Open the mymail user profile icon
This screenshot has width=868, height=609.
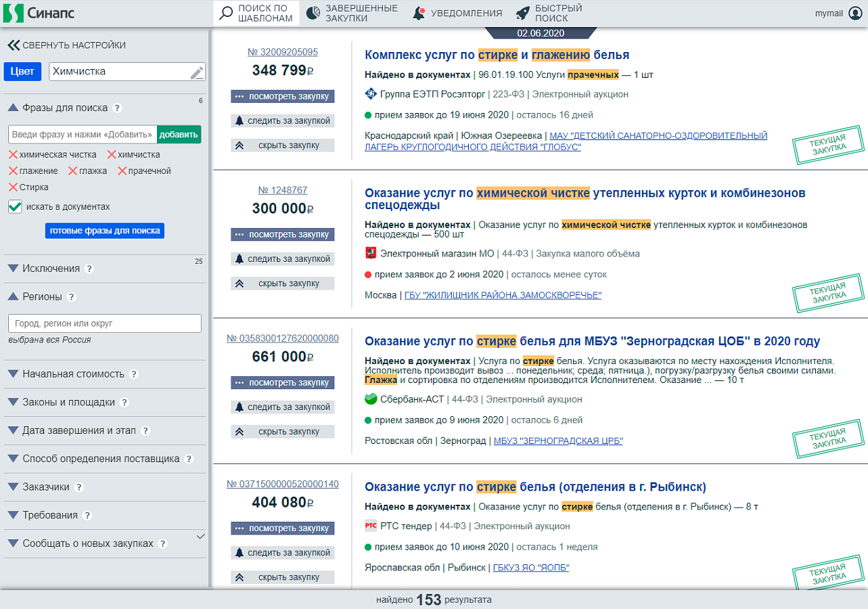[x=854, y=13]
